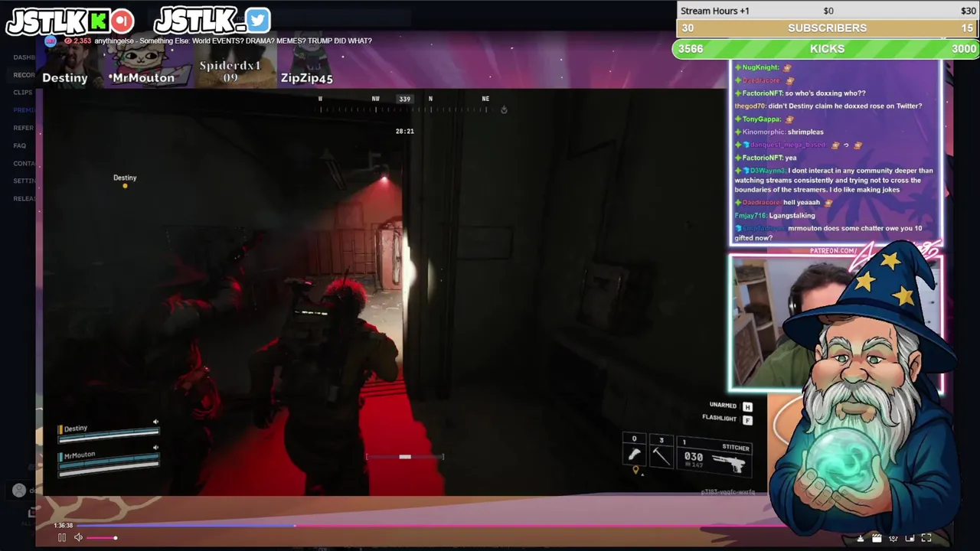Mute the player volume speaker icon
This screenshot has height=551, width=980.
[78, 537]
